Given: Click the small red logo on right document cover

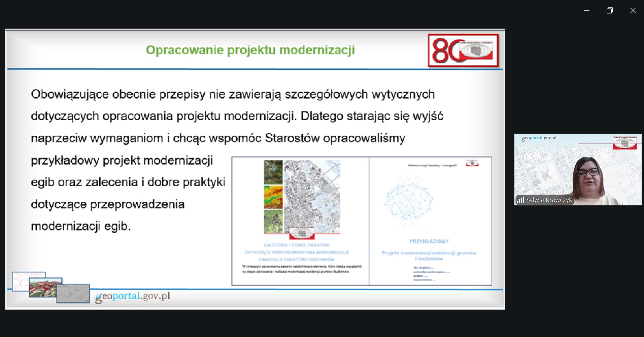Looking at the screenshot, I should click(x=472, y=164).
